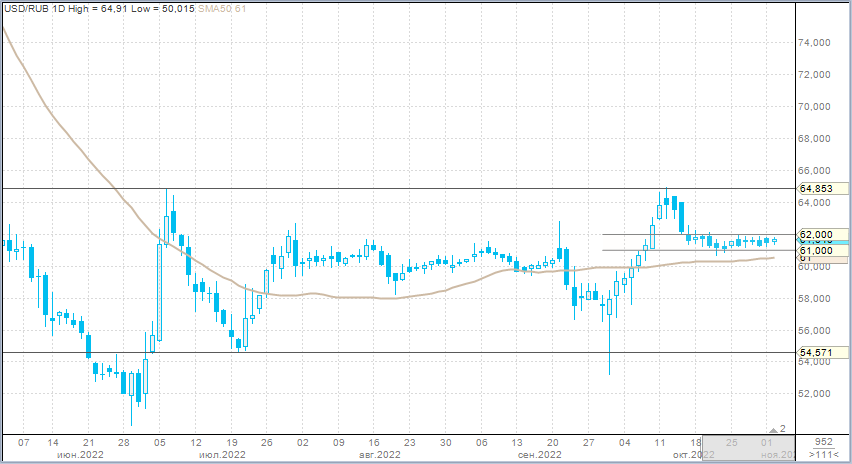This screenshot has width=852, height=464.
Task: Click the tall white candle at 05 July
Action: click(x=158, y=290)
